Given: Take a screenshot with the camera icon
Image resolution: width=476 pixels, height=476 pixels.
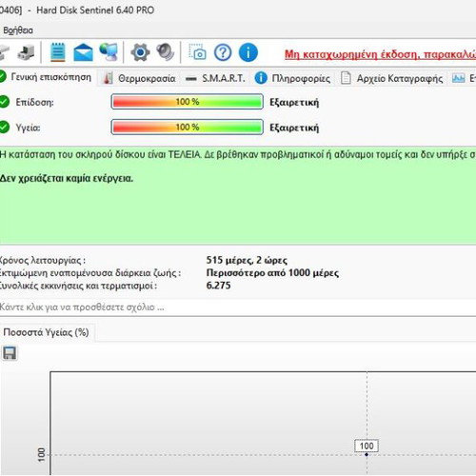Looking at the screenshot, I should pyautogui.click(x=197, y=52).
